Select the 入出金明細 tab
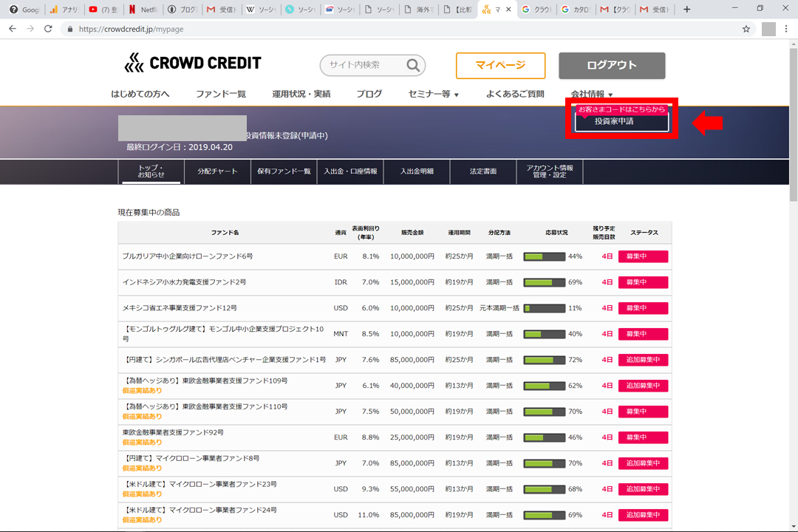The image size is (798, 532). [417, 171]
